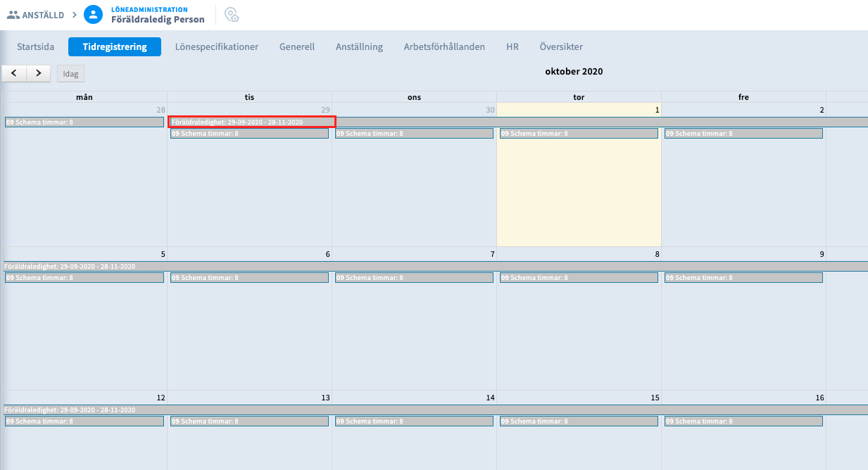
Task: Click the mån column header
Action: (x=84, y=97)
